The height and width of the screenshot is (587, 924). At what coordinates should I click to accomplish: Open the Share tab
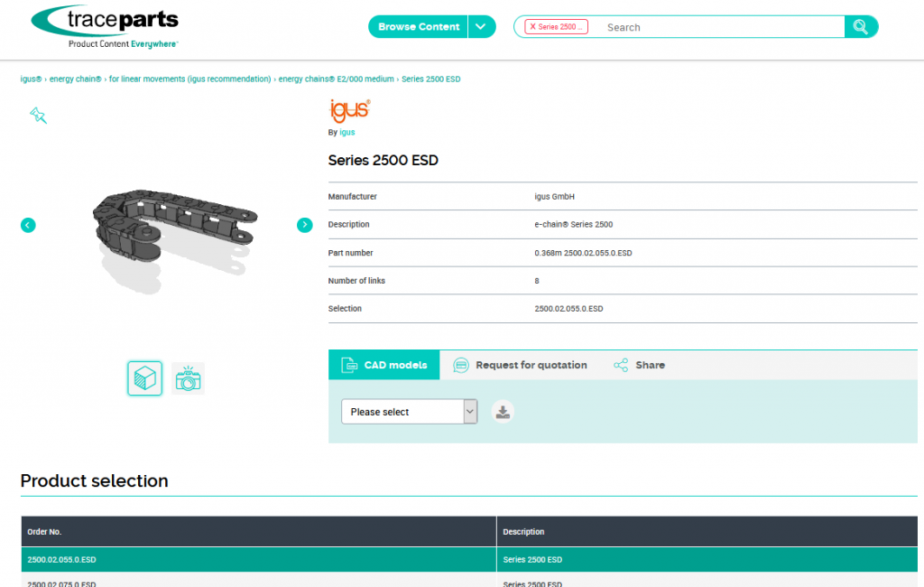coord(639,365)
